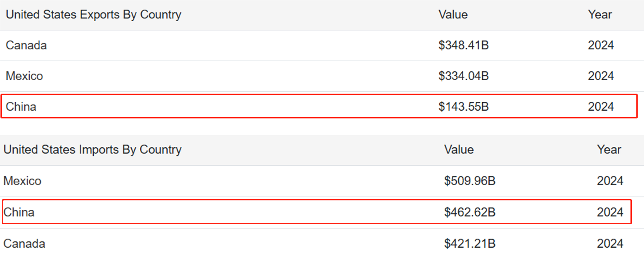Select the $462.62B China import value
644x258 pixels.
(x=469, y=212)
